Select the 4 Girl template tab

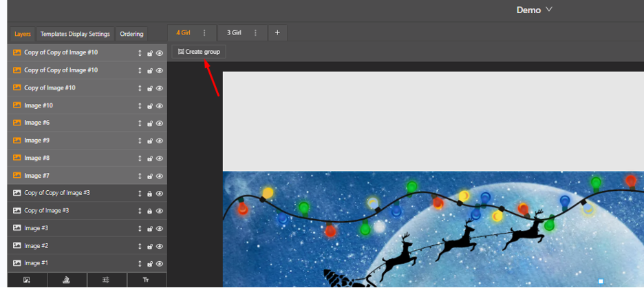(x=183, y=32)
